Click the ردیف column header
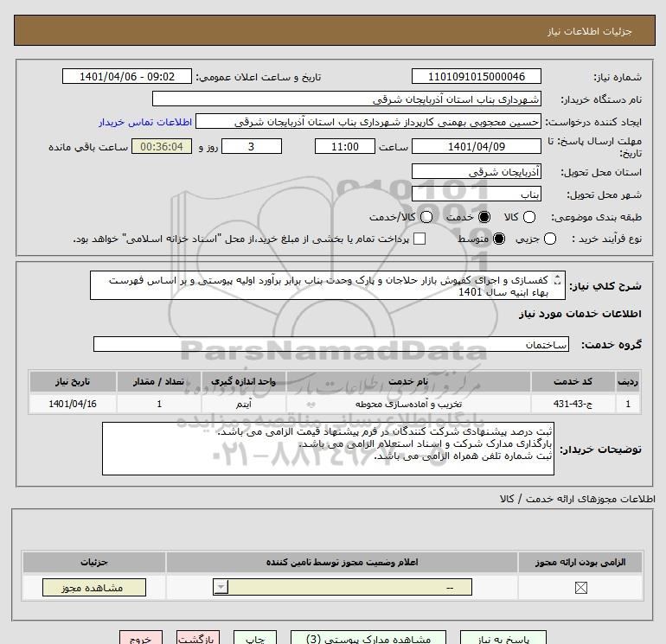Image resolution: width=666 pixels, height=644 pixels. (x=627, y=381)
